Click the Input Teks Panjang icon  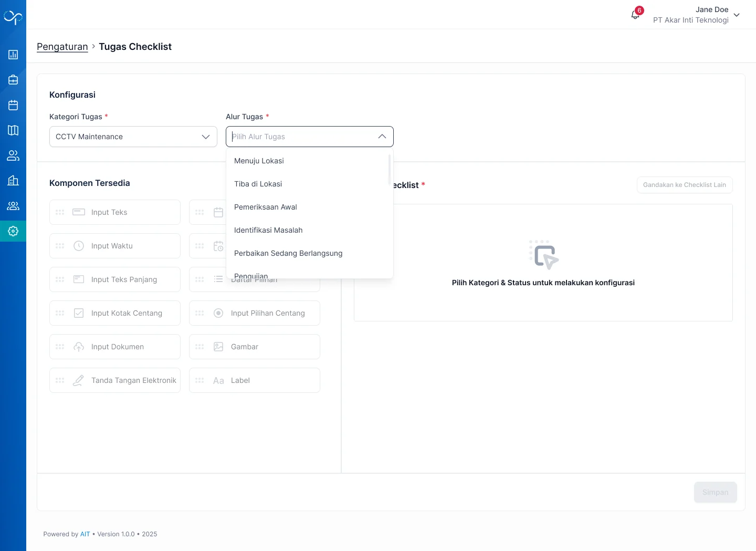coord(79,279)
